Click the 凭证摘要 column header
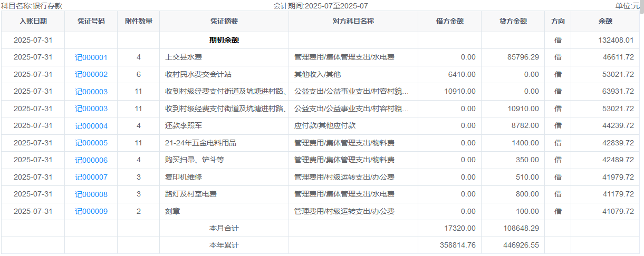This screenshot has height=256, width=644. (x=224, y=22)
